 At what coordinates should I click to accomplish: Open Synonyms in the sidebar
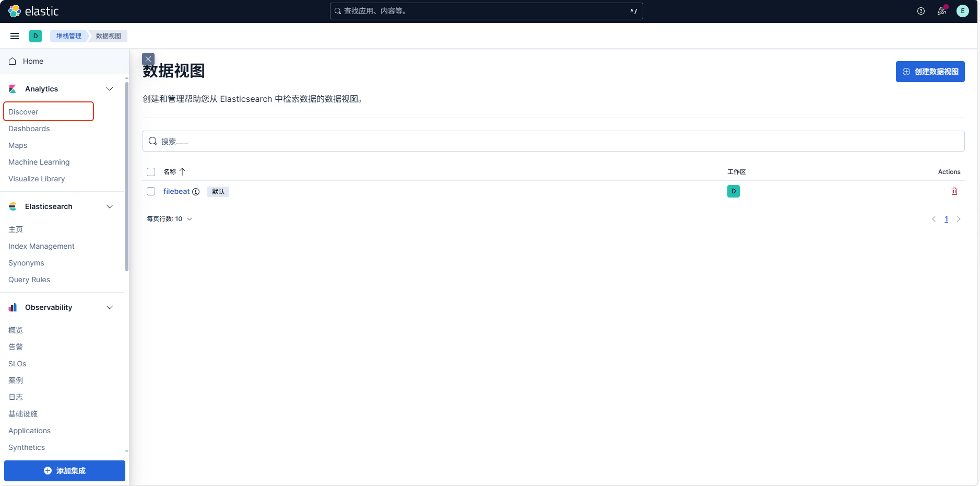point(26,263)
